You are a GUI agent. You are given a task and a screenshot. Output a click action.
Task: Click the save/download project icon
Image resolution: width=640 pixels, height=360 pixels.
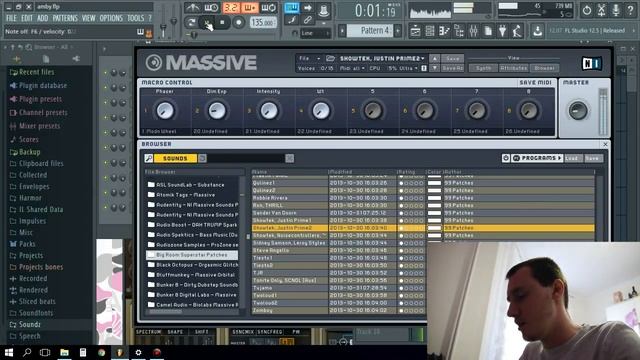[x=537, y=31]
